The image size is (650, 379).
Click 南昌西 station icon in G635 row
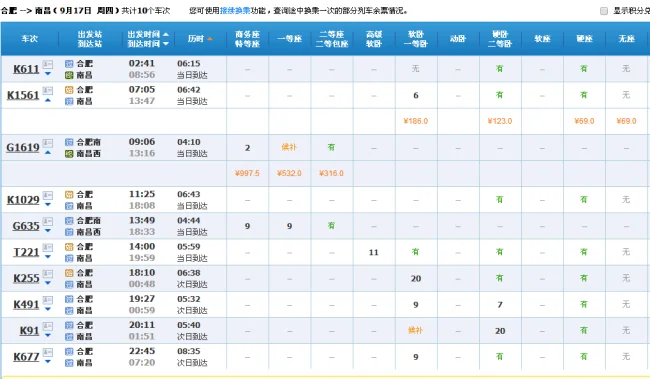click(x=69, y=232)
